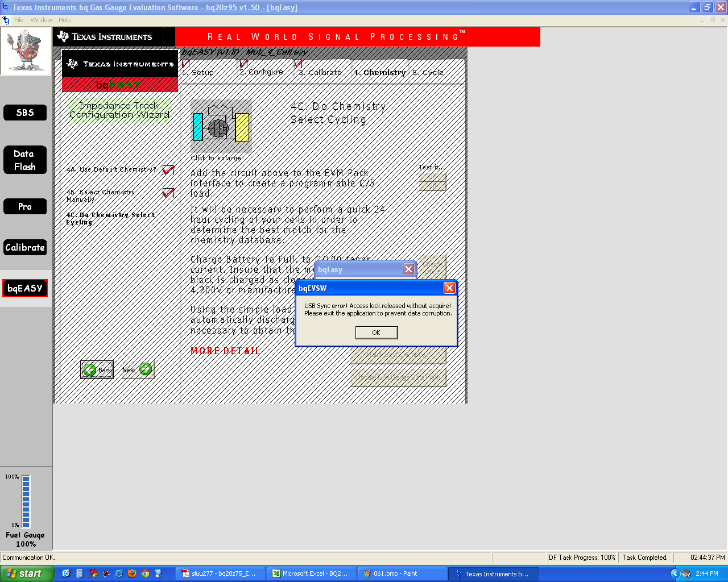Screen dimensions: 728x582
Task: Toggle the 4A Use Default Chemistry checkmark
Action: 168,170
